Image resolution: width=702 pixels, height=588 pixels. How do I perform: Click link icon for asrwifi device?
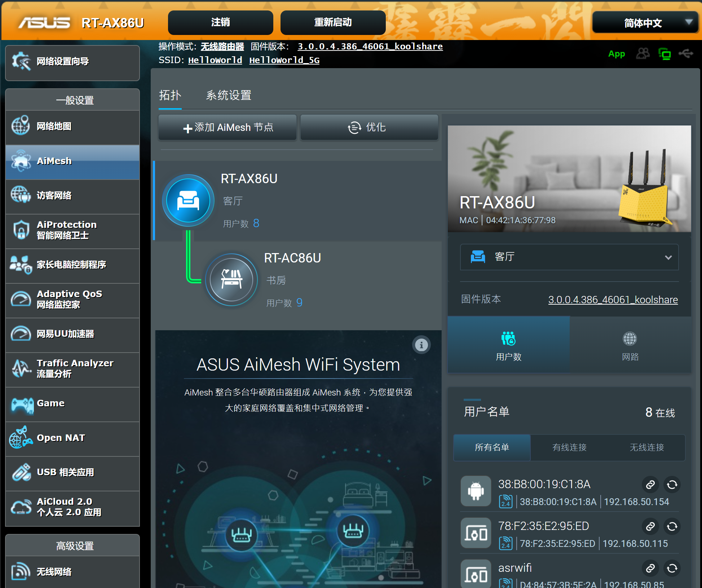click(650, 568)
